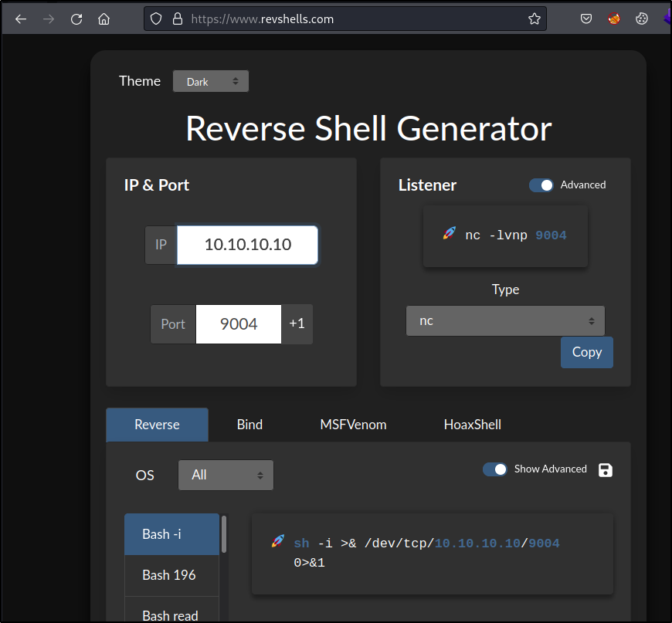
Task: Switch to the HoaxShell tab
Action: pyautogui.click(x=472, y=425)
